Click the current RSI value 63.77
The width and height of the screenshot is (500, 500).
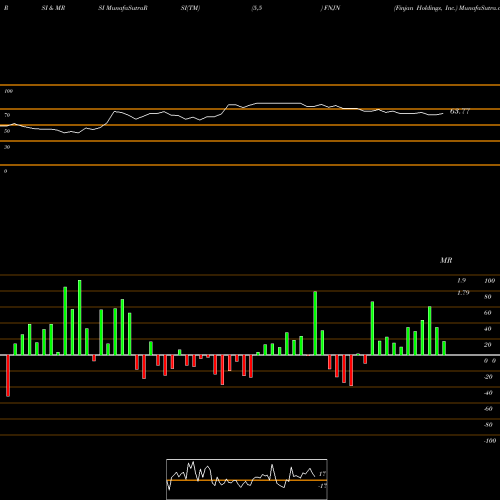(x=460, y=111)
